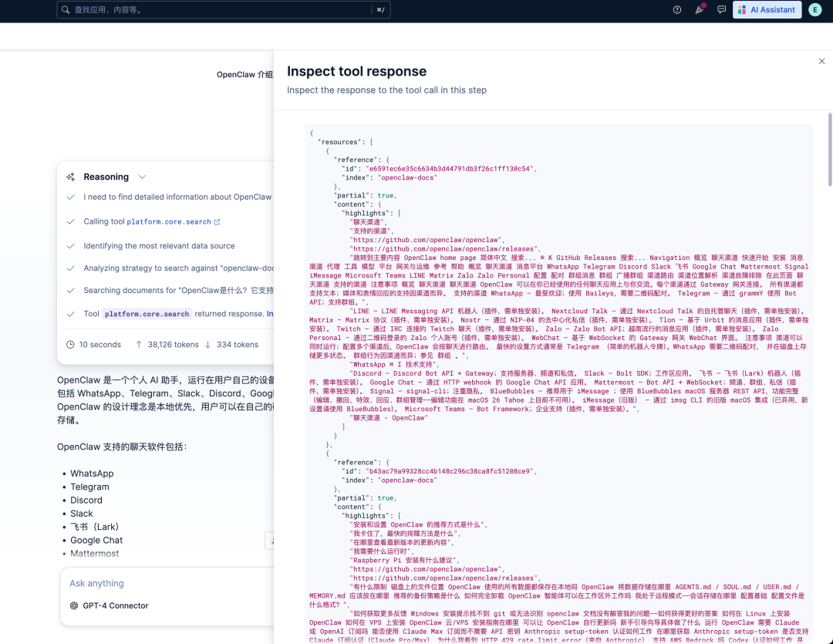This screenshot has height=644, width=833.
Task: Click the checkmark beside 'I need to find'
Action: (x=70, y=197)
